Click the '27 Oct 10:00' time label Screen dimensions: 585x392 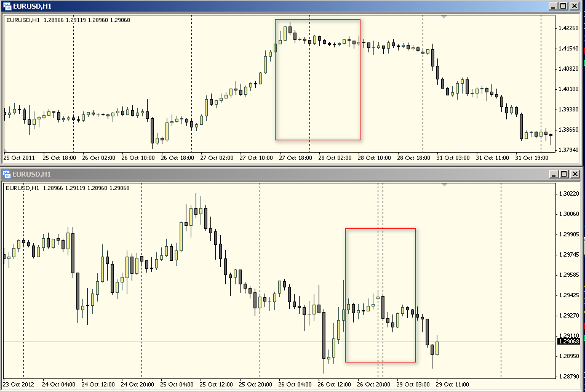click(x=256, y=158)
